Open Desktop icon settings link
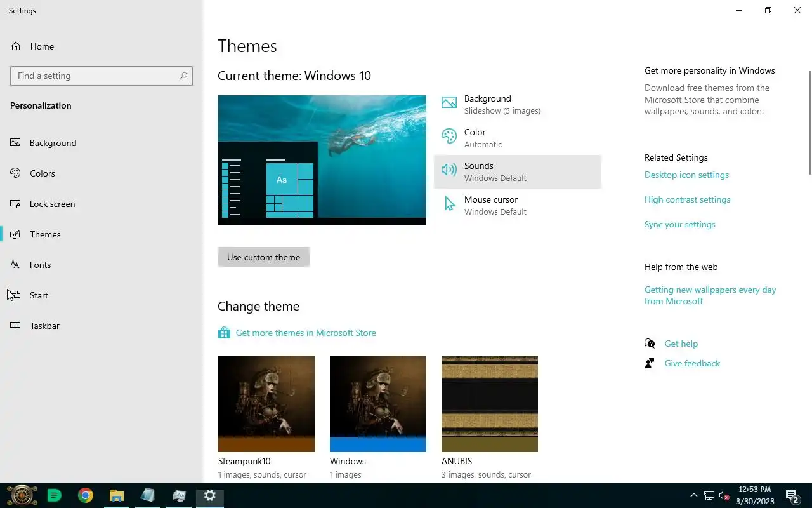The image size is (812, 508). [x=686, y=175]
